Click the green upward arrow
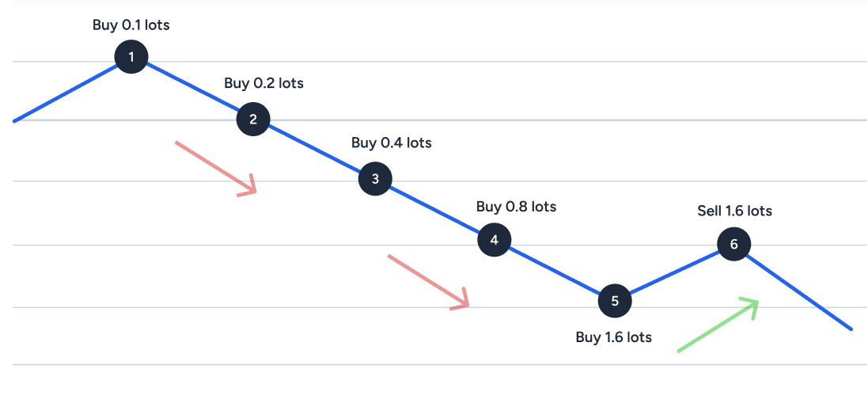This screenshot has width=868, height=411. click(x=718, y=325)
